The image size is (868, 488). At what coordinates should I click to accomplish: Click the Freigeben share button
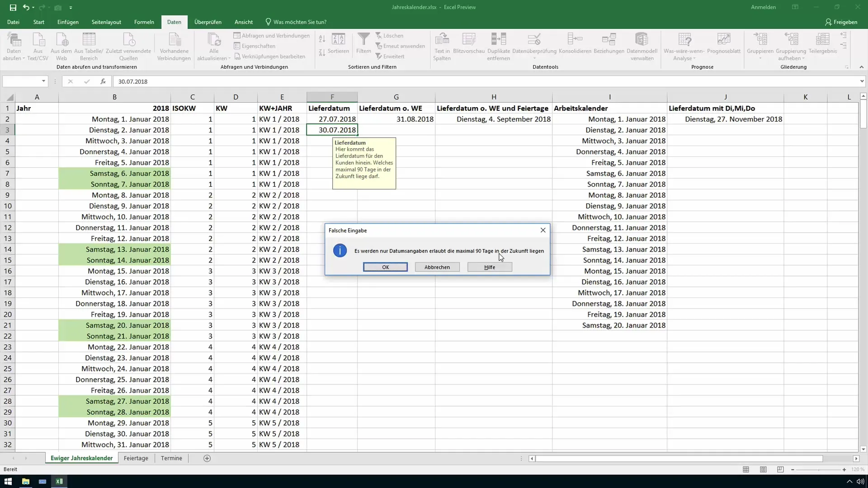tap(841, 22)
